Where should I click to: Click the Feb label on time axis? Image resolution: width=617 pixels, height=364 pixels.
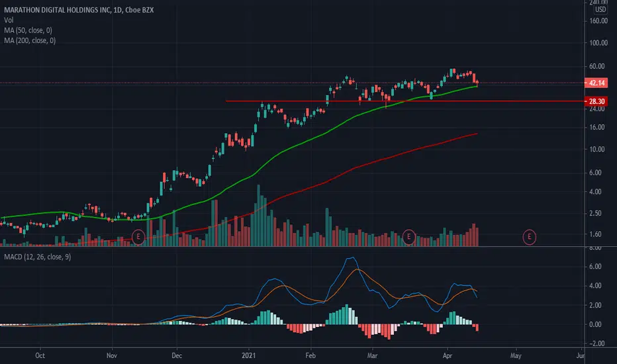pyautogui.click(x=310, y=356)
